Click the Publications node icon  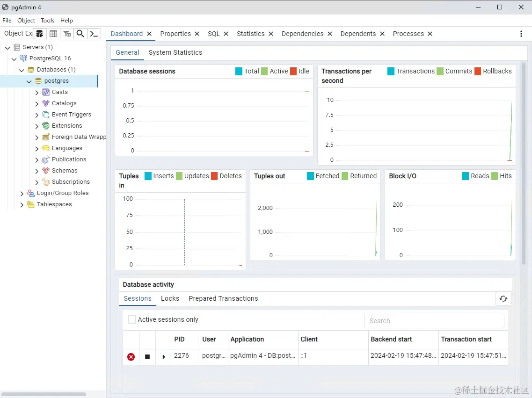[x=46, y=159]
